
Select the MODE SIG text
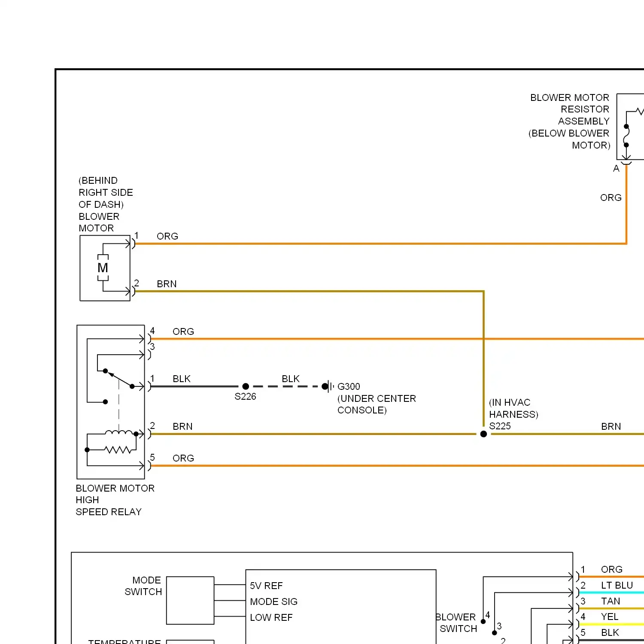(274, 602)
